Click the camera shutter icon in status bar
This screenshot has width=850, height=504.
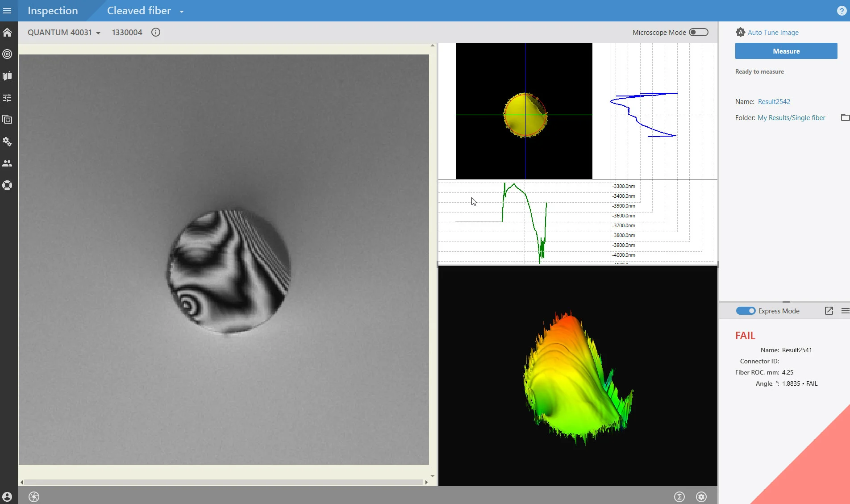[x=34, y=496]
